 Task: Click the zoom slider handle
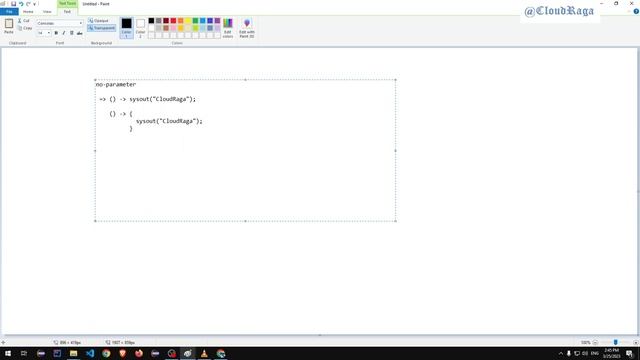(616, 342)
